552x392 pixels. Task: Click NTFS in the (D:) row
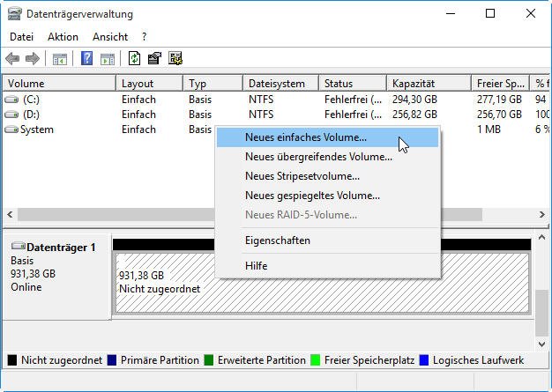(x=261, y=115)
